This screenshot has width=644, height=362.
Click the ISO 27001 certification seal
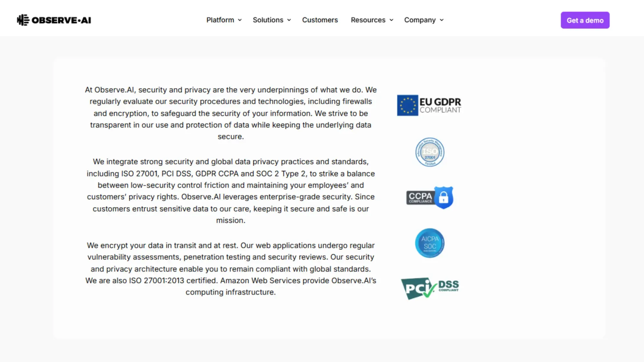pos(430,152)
